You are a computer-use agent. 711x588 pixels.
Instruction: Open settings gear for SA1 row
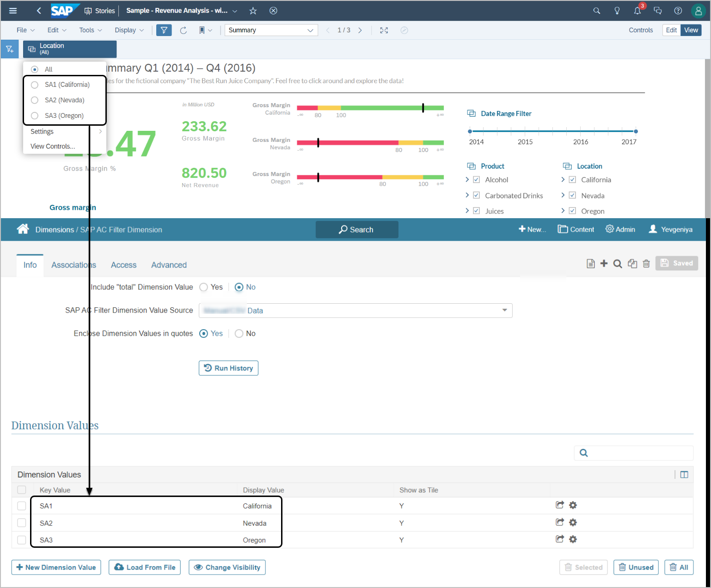573,505
